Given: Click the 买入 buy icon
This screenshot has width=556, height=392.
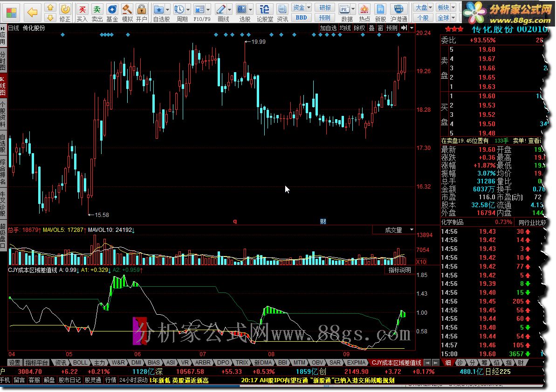Looking at the screenshot, I should (x=82, y=13).
